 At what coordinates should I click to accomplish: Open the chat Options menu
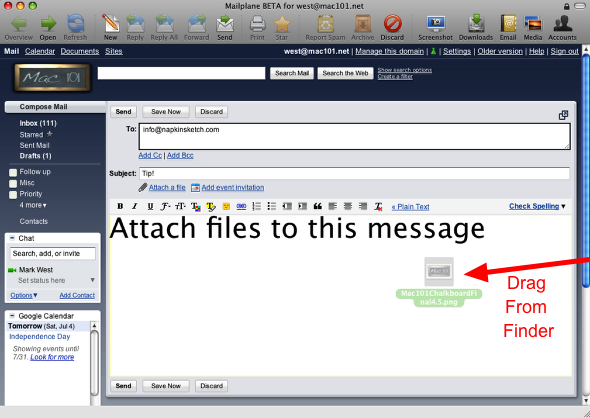click(24, 295)
